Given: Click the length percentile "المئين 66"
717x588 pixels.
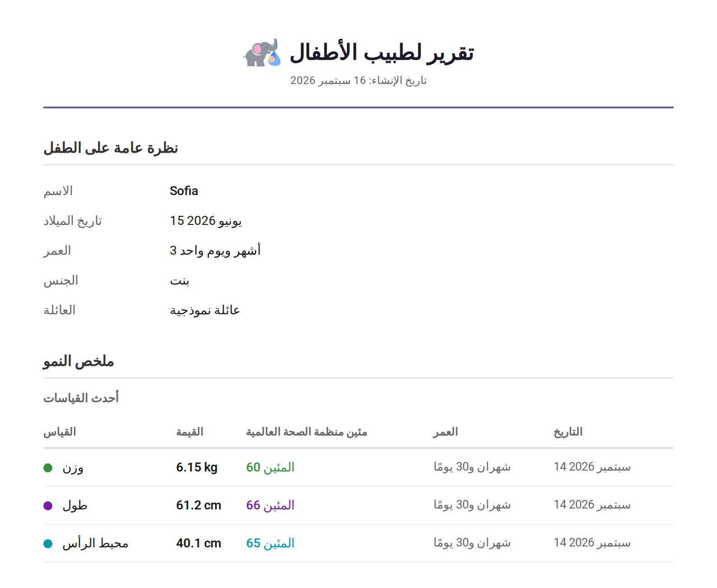Looking at the screenshot, I should [x=270, y=505].
